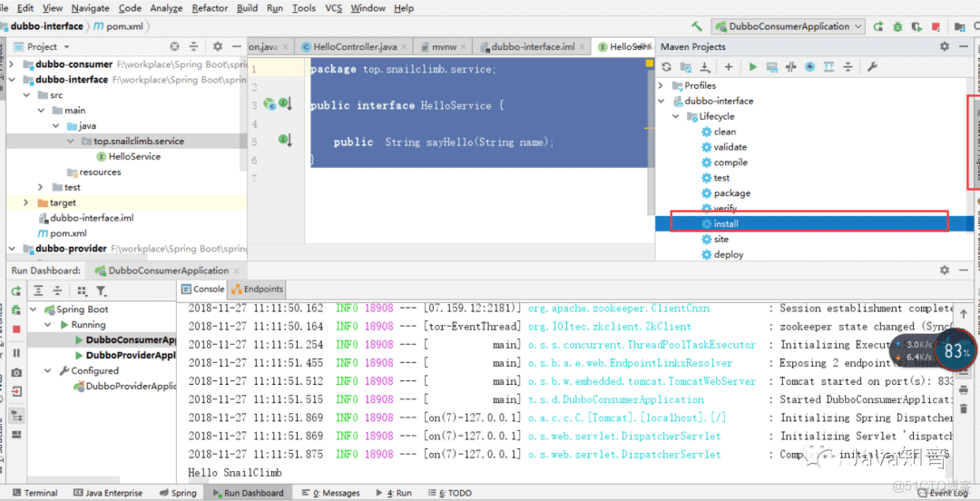Select Console tab in Run Dashboard
The width and height of the screenshot is (980, 501).
tap(203, 289)
